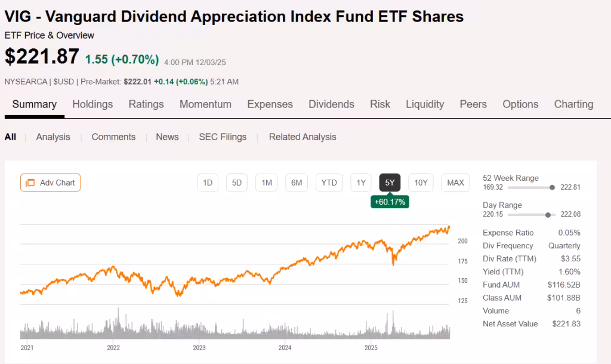Switch chart to MAX range

pyautogui.click(x=455, y=183)
